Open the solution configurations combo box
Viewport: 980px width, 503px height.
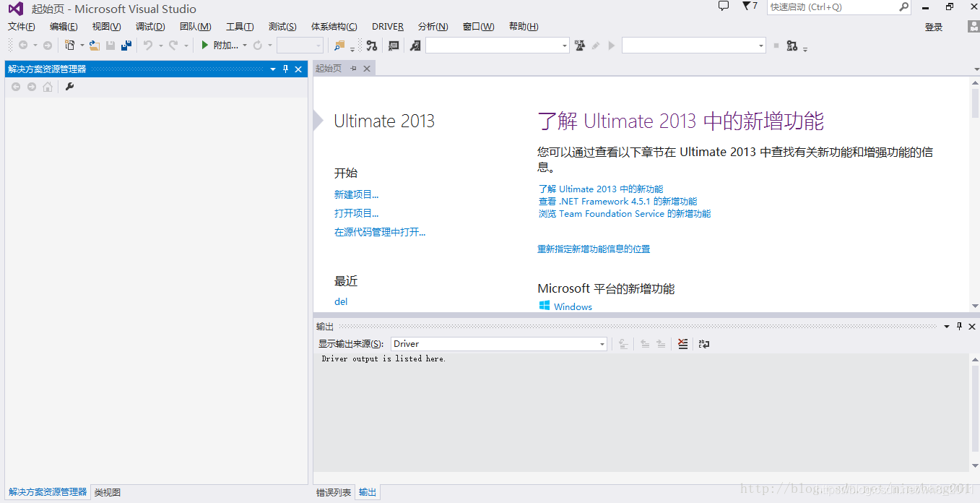click(300, 46)
